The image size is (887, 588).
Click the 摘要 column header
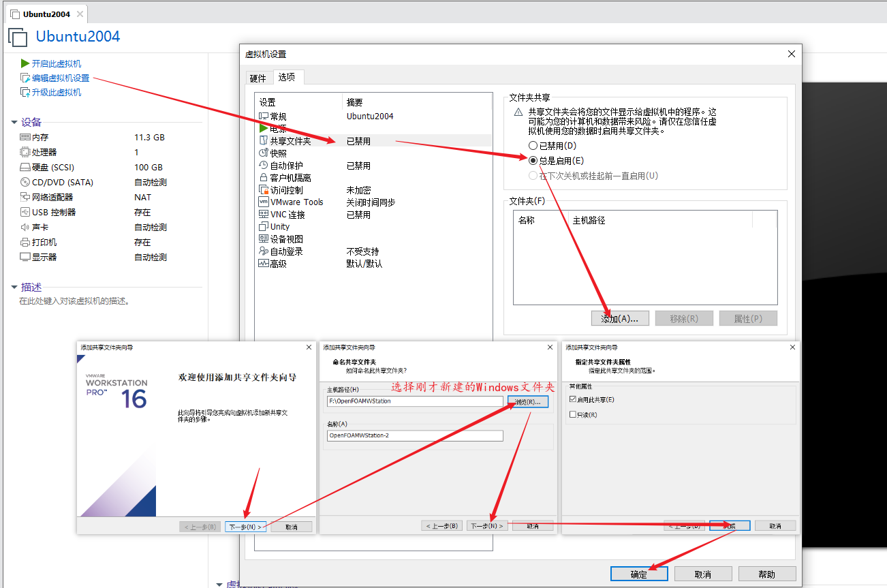point(416,102)
